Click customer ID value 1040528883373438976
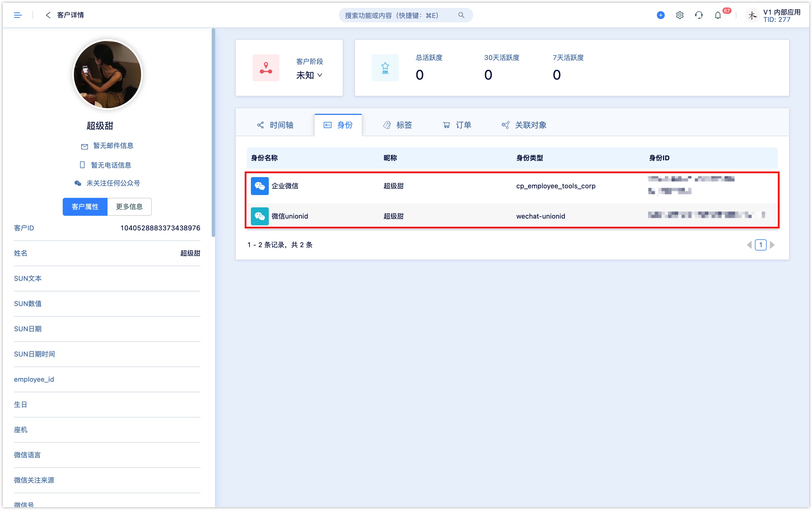 coord(160,228)
